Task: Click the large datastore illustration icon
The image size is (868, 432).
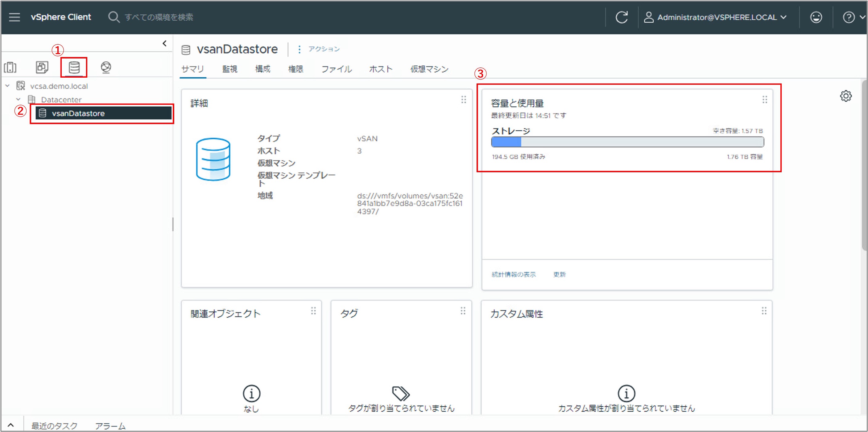Action: [213, 159]
